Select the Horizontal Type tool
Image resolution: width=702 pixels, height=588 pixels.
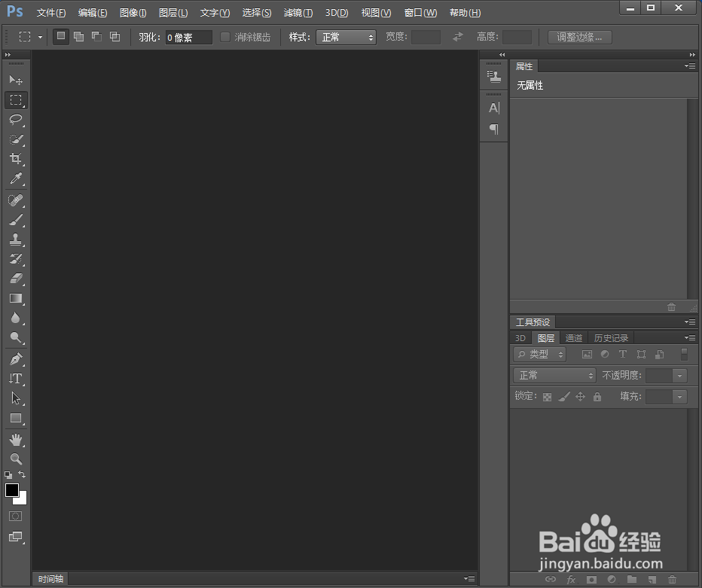[17, 379]
